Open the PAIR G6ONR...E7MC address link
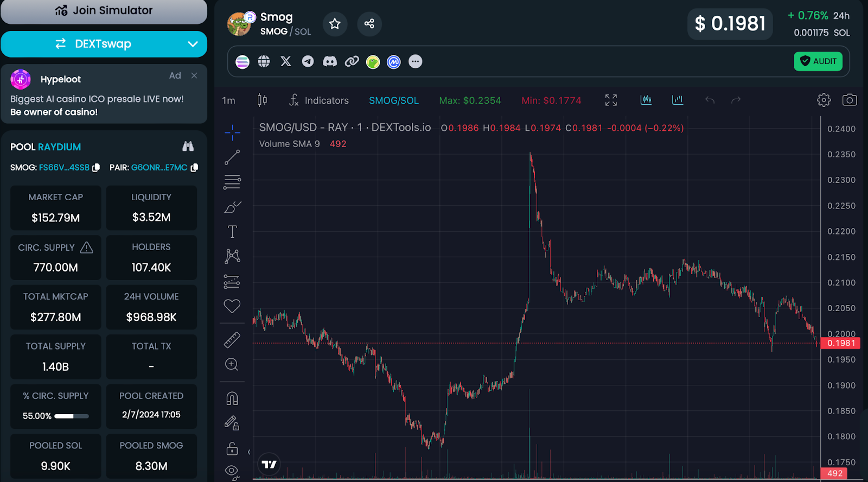Viewport: 868px width, 482px height. (x=159, y=168)
